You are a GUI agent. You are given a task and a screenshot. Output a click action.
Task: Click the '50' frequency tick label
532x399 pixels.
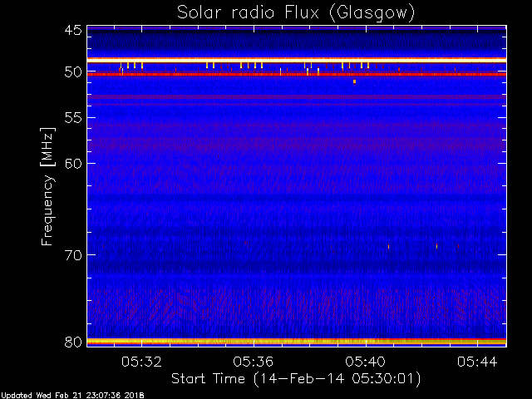click(x=73, y=72)
